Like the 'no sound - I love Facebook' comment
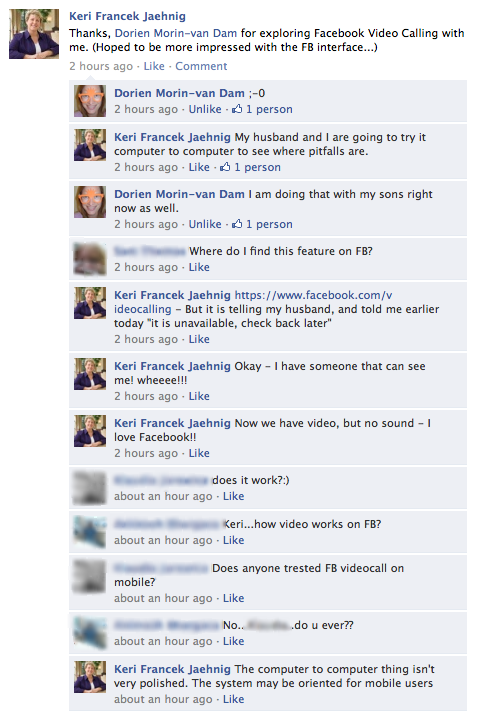The height and width of the screenshot is (713, 482). coord(199,453)
